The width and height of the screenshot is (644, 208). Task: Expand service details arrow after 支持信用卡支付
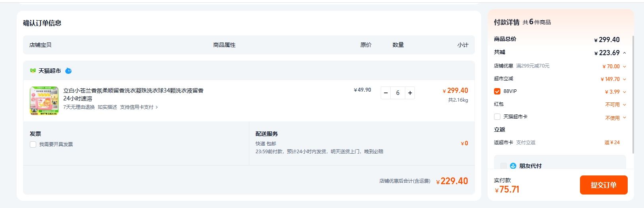pyautogui.click(x=157, y=107)
